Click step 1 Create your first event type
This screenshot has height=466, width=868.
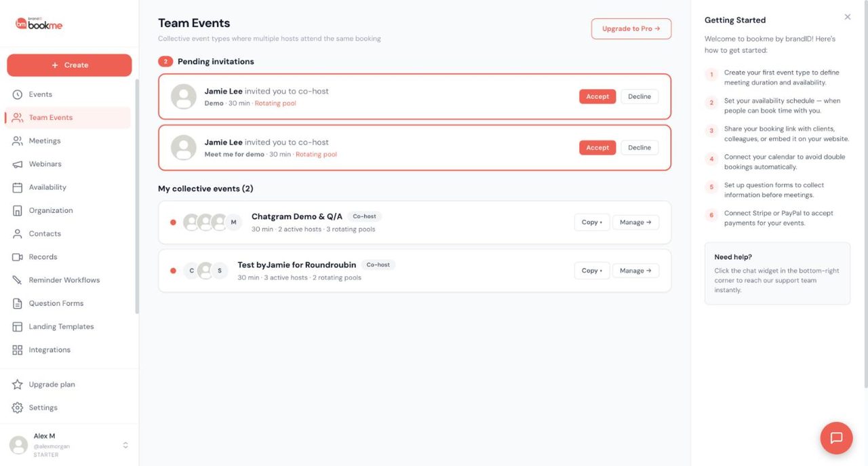coord(781,77)
